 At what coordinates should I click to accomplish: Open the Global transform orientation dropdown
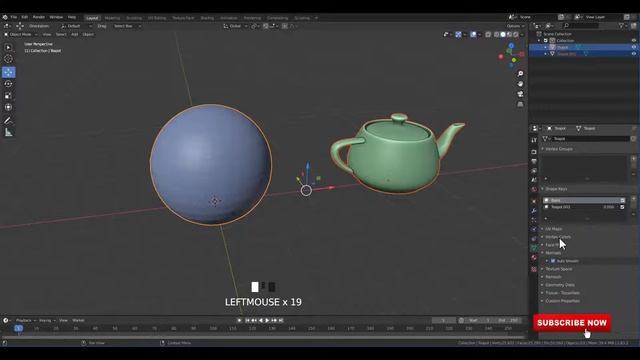(236, 26)
